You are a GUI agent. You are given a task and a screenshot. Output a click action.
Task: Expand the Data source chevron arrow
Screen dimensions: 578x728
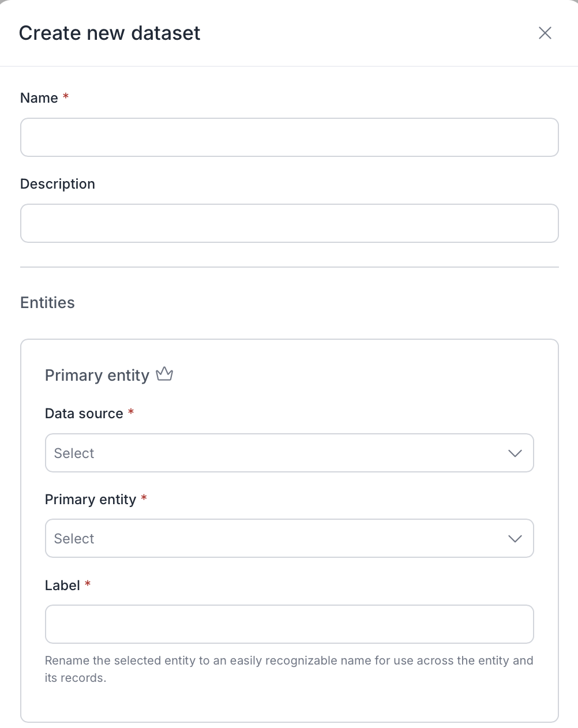click(515, 453)
